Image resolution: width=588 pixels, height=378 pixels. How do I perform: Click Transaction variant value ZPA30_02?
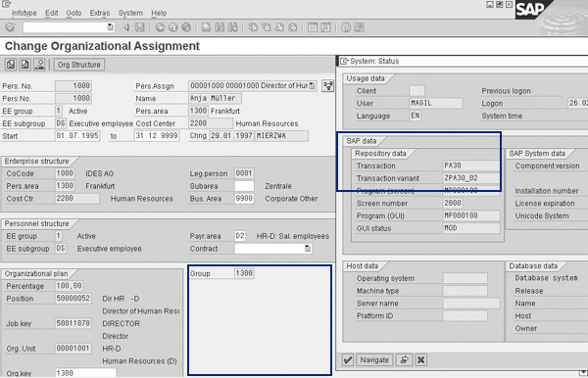(x=471, y=178)
